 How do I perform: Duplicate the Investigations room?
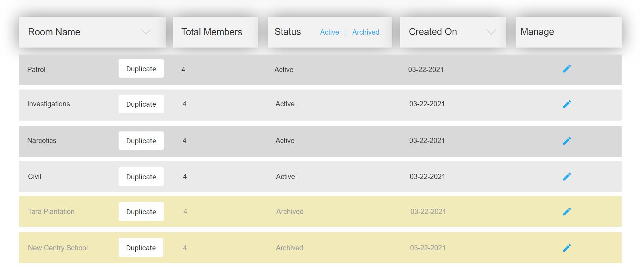141,104
